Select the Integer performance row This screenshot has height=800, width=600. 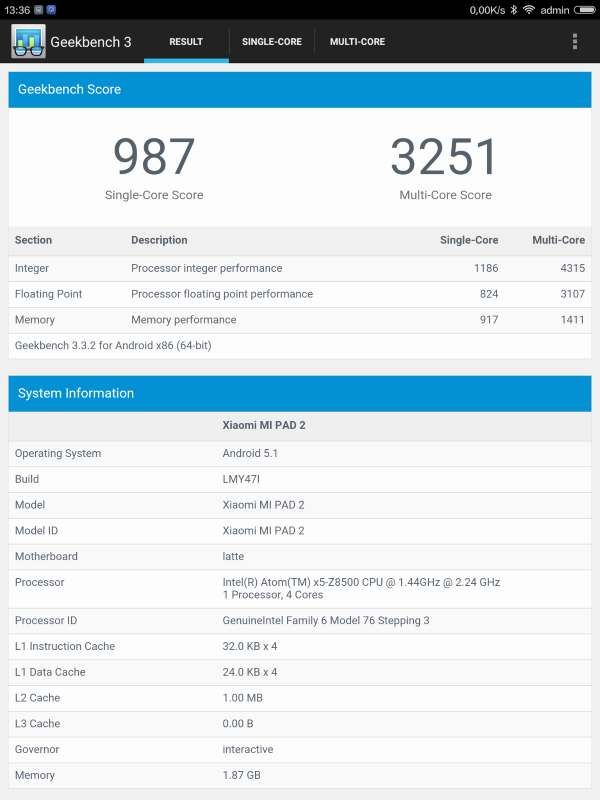300,268
